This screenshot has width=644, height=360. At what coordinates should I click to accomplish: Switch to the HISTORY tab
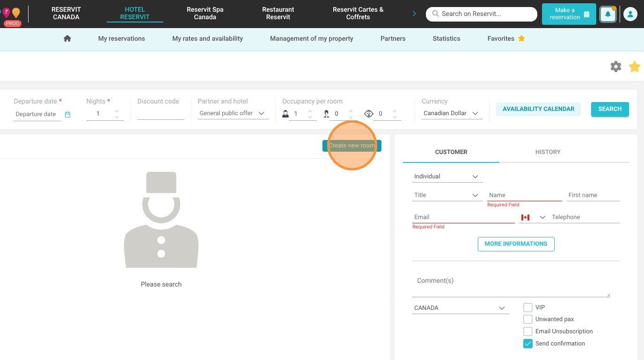548,152
